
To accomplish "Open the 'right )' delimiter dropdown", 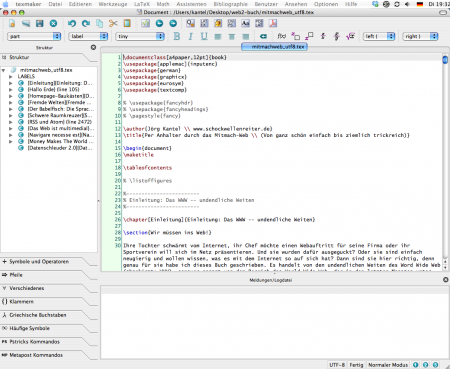I will click(x=420, y=36).
